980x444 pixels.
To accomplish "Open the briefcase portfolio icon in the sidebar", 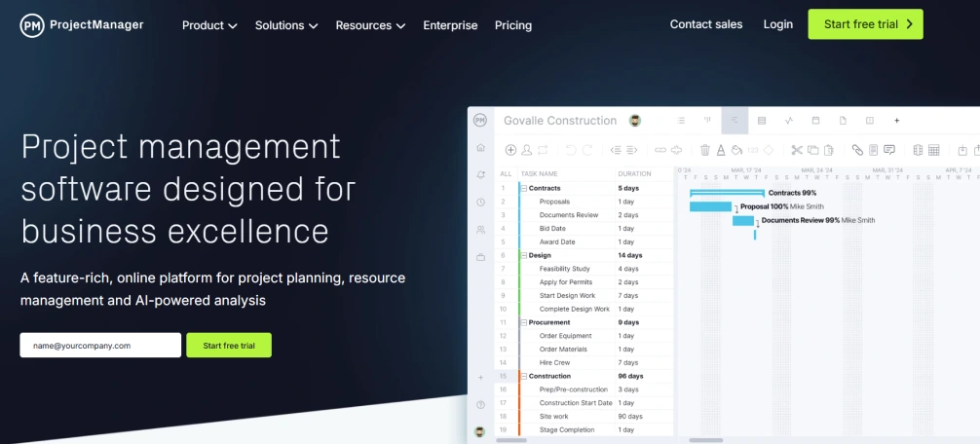I will point(480,257).
